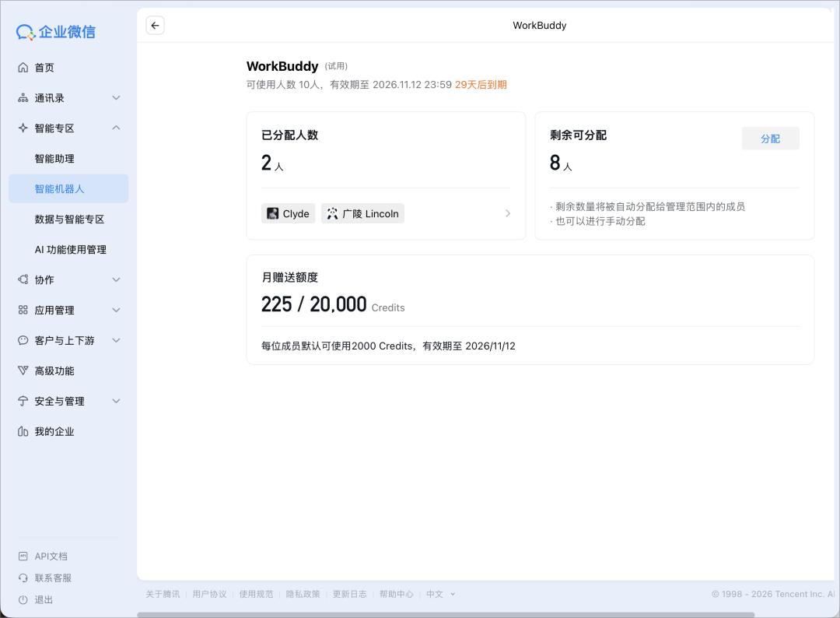Collapse the 智能专区 section chevron
This screenshot has width=840, height=618.
tap(116, 128)
